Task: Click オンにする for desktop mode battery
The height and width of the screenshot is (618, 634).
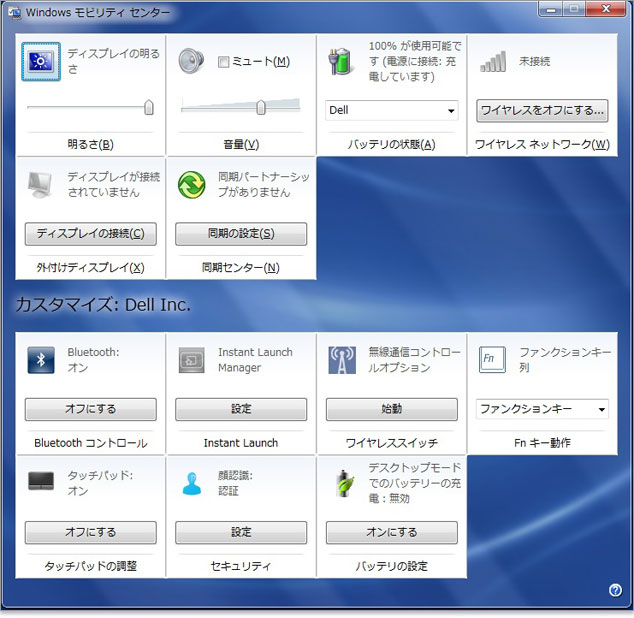Action: coord(392,532)
